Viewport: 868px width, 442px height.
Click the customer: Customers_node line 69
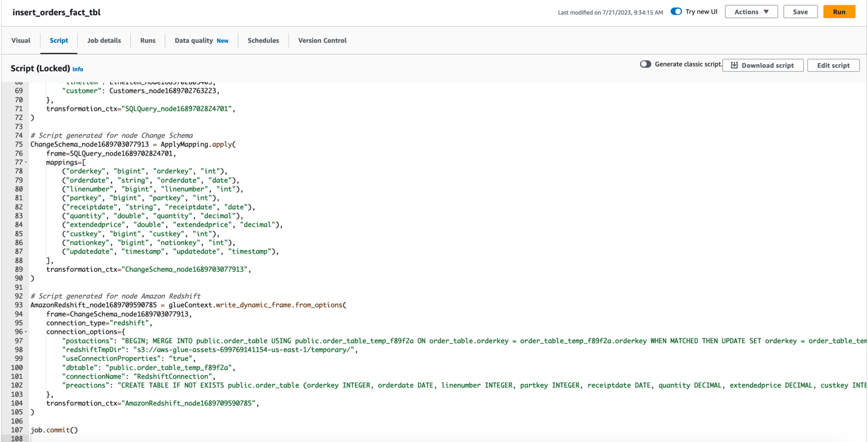pyautogui.click(x=141, y=91)
